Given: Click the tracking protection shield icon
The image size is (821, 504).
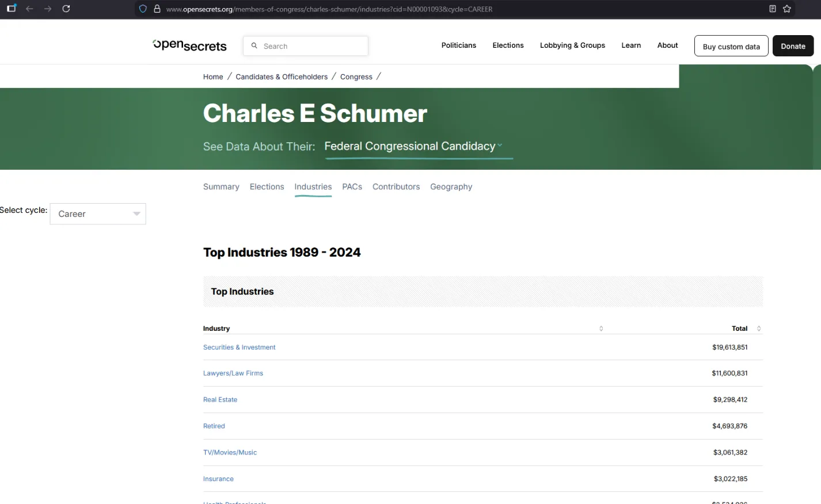Looking at the screenshot, I should click(143, 9).
